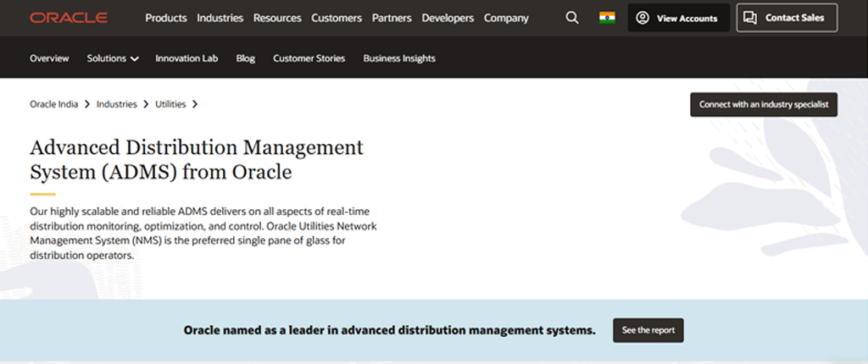The width and height of the screenshot is (868, 364).
Task: Open the Business Insights tab
Action: point(399,58)
